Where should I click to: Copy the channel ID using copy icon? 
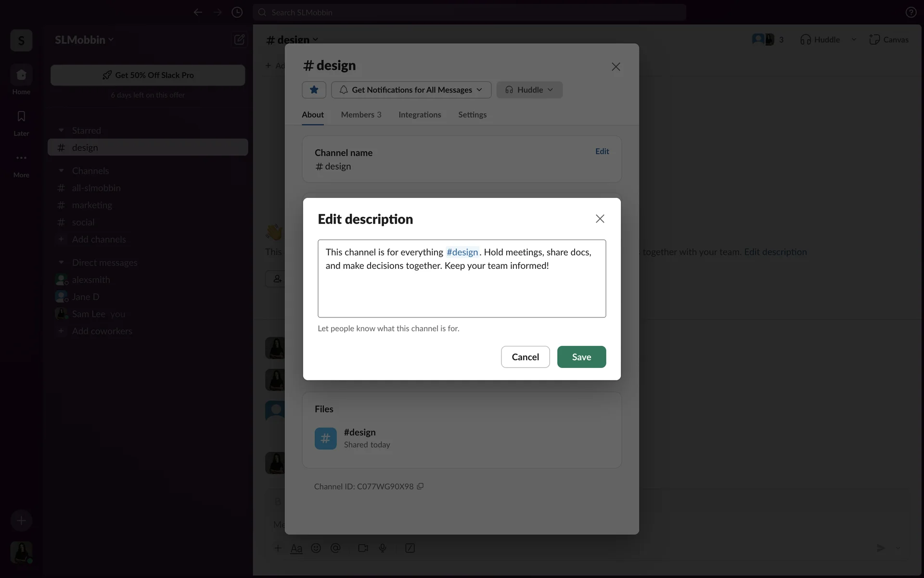point(420,486)
